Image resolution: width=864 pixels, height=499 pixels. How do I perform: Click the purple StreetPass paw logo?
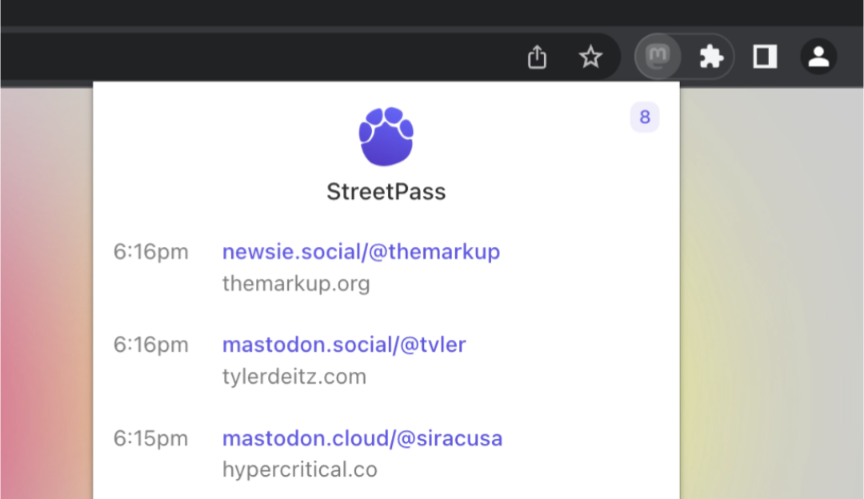tap(386, 136)
